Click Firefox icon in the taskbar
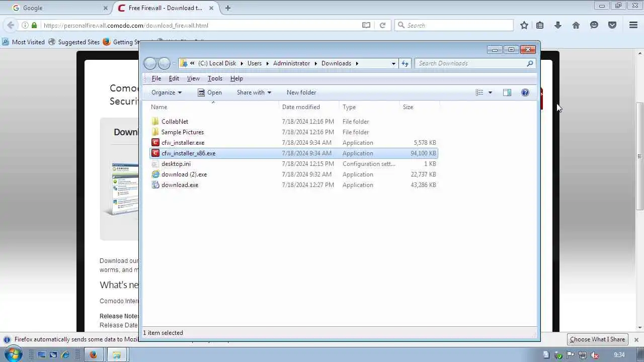Screen dimensions: 644x362 pyautogui.click(x=93, y=354)
